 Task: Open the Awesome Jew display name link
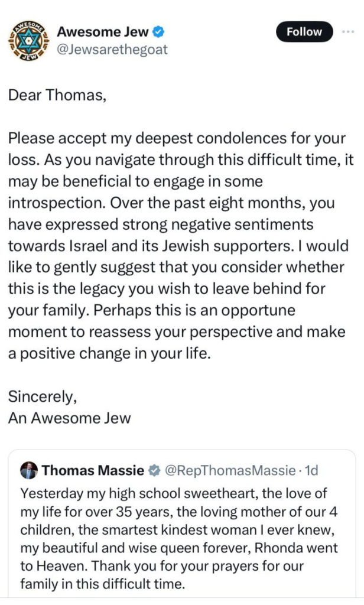coord(103,31)
